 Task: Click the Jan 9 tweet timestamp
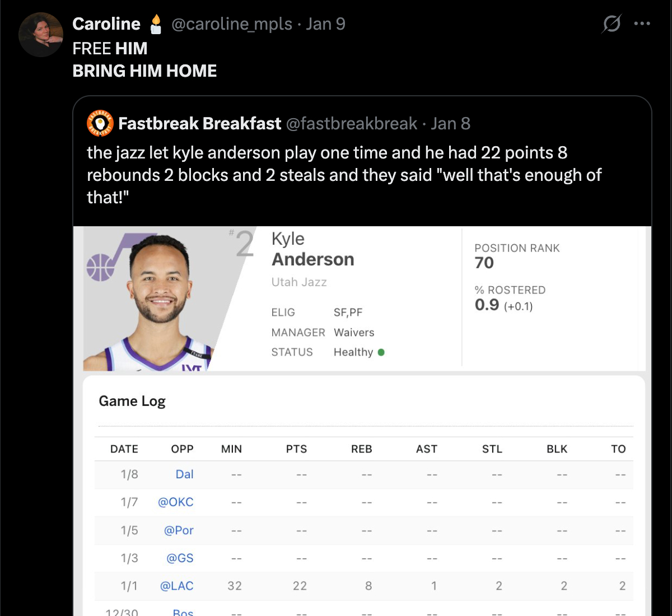tap(325, 24)
